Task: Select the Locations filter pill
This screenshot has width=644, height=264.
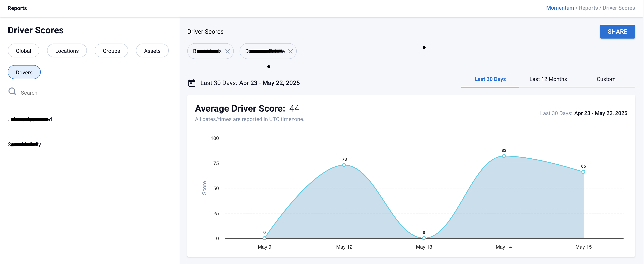Action: [x=67, y=51]
